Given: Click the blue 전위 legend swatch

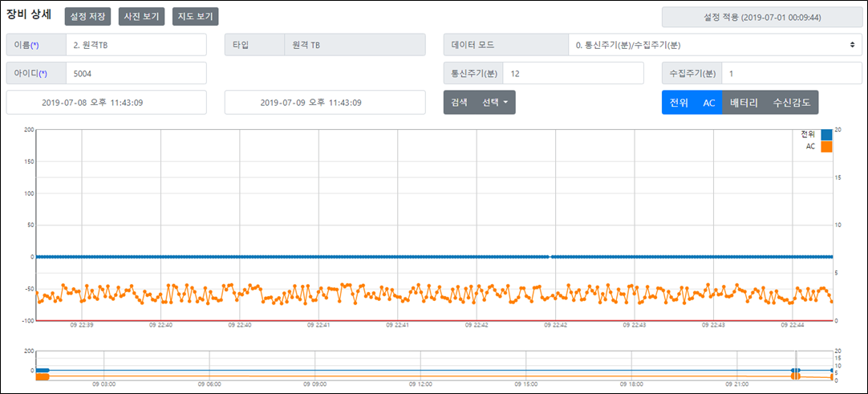Looking at the screenshot, I should tap(826, 135).
